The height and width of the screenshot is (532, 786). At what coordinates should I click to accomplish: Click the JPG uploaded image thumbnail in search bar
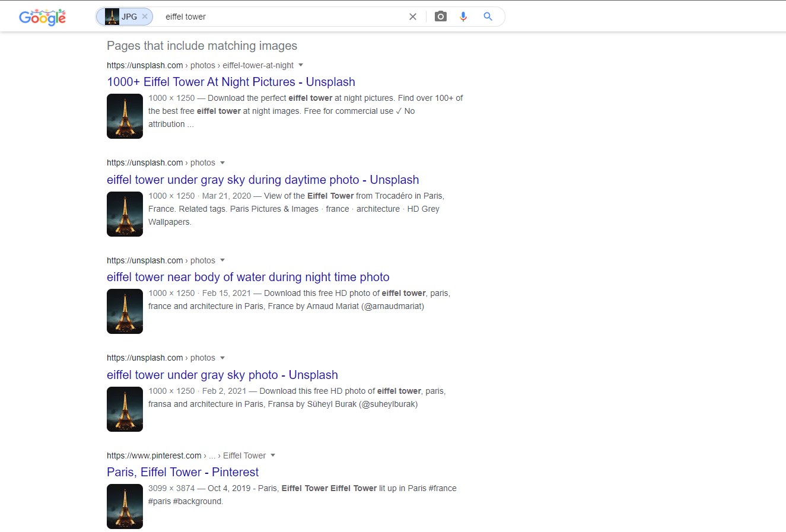[x=112, y=17]
